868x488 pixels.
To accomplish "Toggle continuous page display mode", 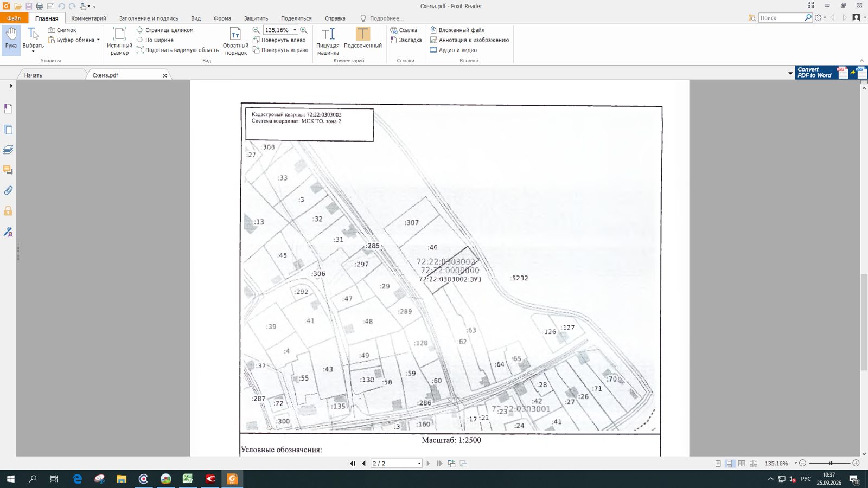I will pyautogui.click(x=730, y=464).
